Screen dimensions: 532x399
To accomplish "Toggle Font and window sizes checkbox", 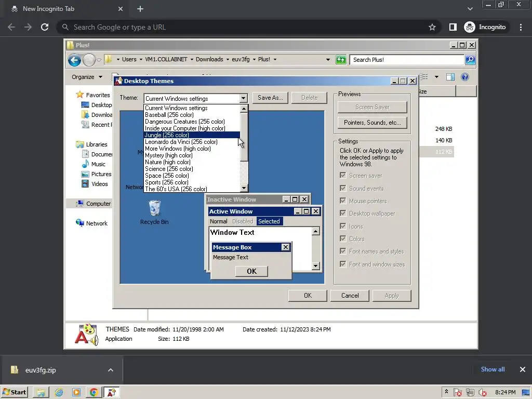I will pyautogui.click(x=343, y=264).
